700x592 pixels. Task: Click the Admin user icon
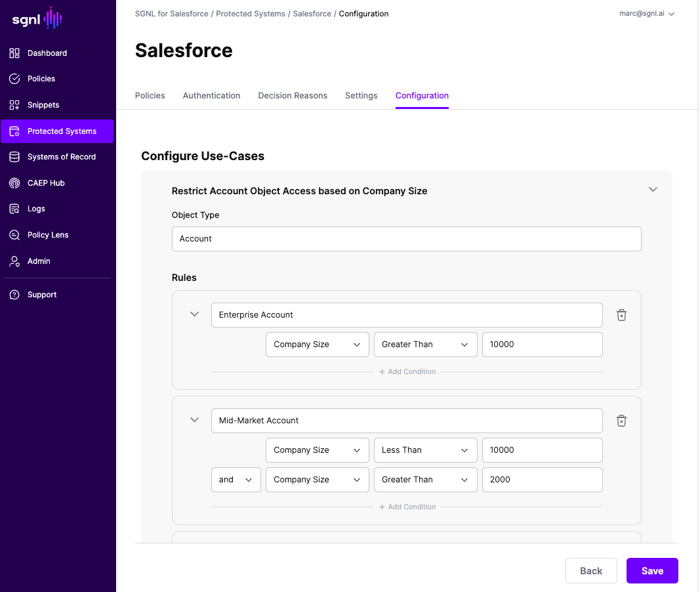[x=14, y=261]
